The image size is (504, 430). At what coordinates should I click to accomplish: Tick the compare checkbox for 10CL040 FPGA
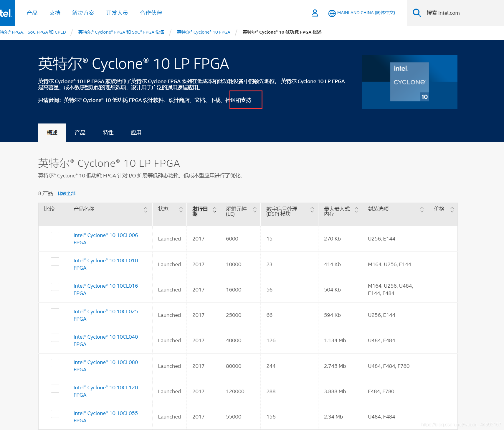[x=55, y=338]
